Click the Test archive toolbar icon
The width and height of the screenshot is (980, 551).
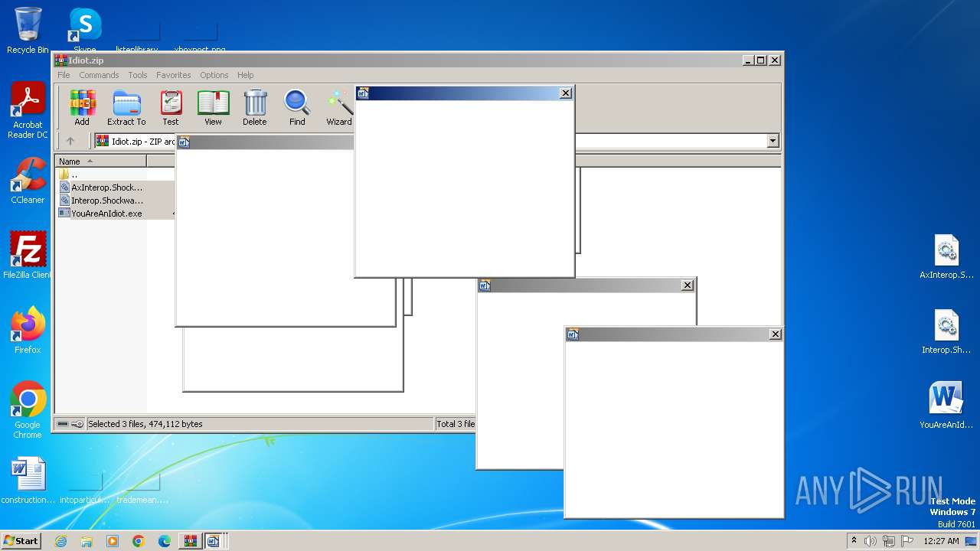click(171, 107)
